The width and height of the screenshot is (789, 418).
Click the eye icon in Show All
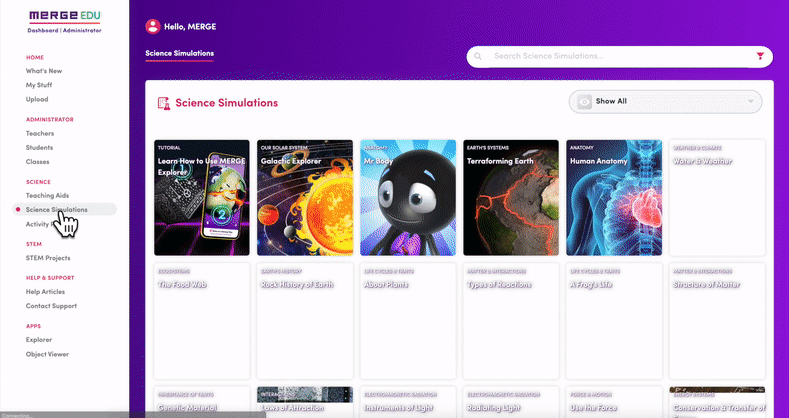584,102
